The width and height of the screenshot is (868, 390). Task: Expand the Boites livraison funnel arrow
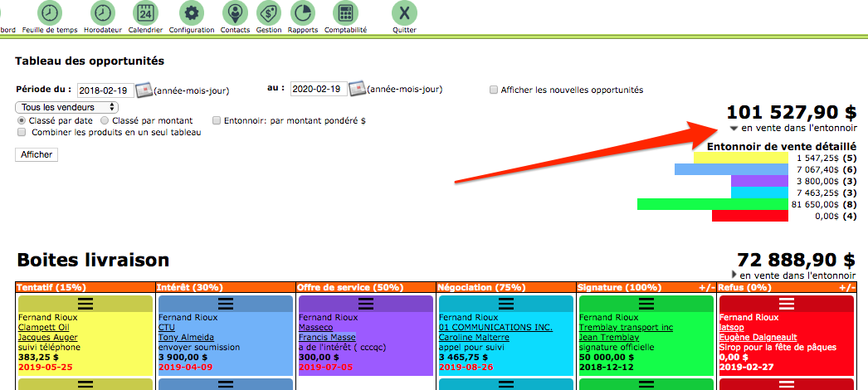(x=734, y=274)
